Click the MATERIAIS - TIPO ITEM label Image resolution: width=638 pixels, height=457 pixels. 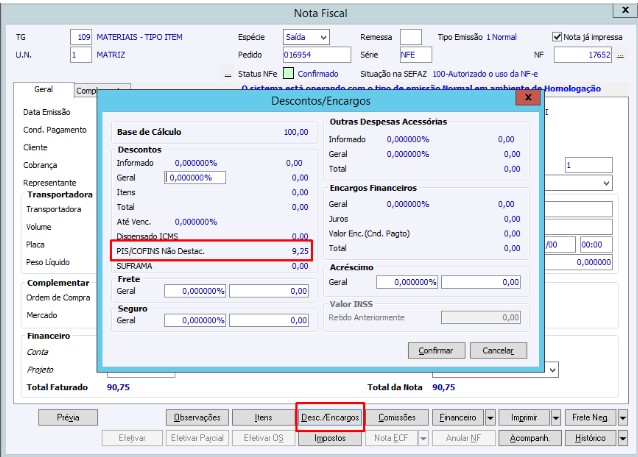coord(140,37)
